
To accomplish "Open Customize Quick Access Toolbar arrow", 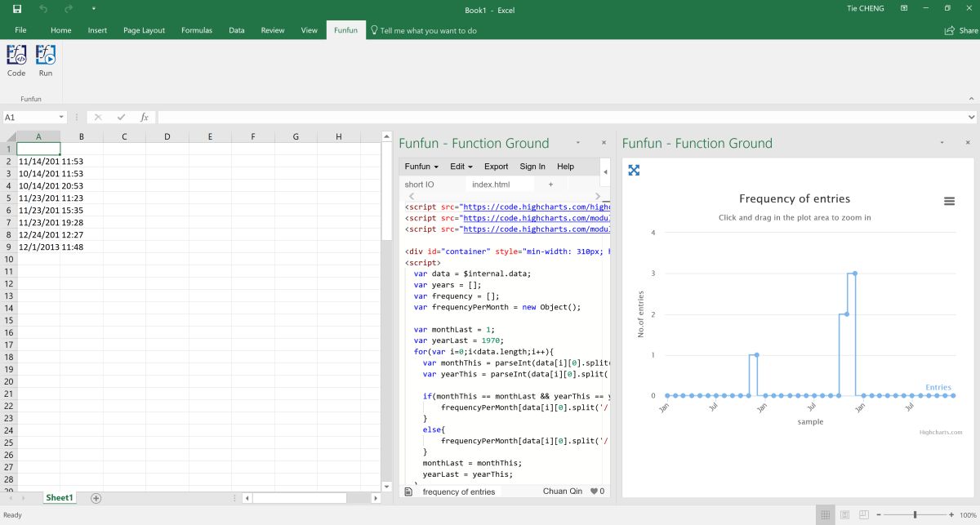I will 93,8.
